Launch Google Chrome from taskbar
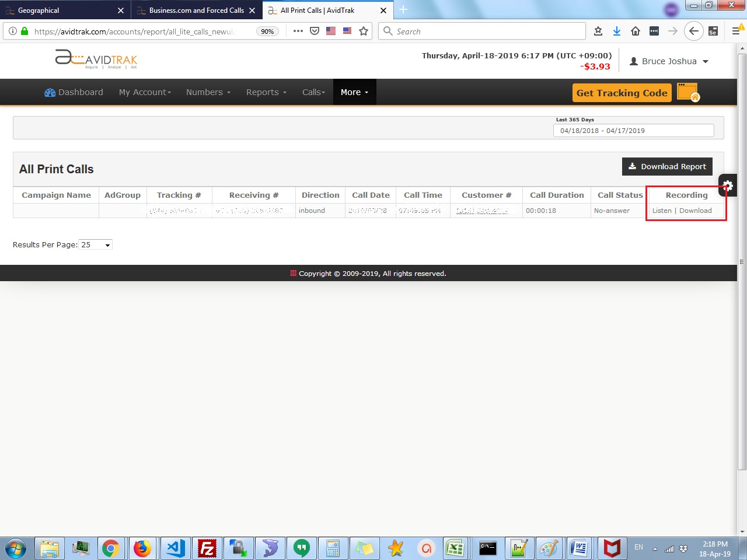Viewport: 747px width, 560px height. coord(111,548)
